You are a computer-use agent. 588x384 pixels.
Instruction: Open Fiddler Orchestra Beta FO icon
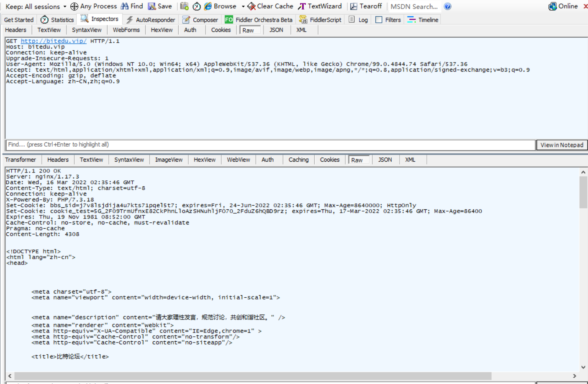(229, 20)
